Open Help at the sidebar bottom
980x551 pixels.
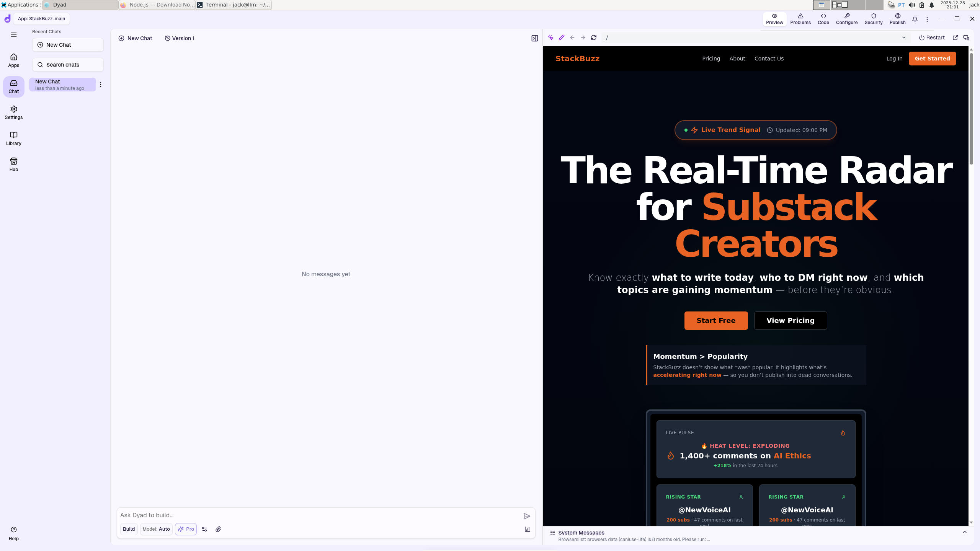click(14, 533)
